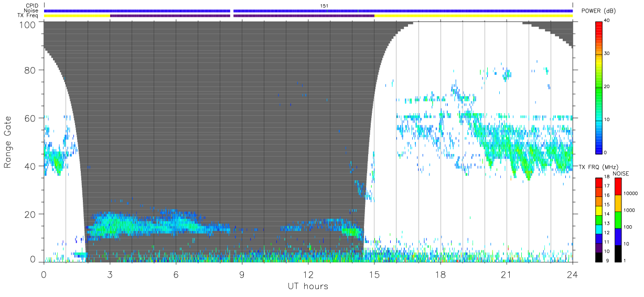Viewport: 644px width, 297px height.
Task: Click x-axis tick label "18" under the plot
Action: [440, 274]
